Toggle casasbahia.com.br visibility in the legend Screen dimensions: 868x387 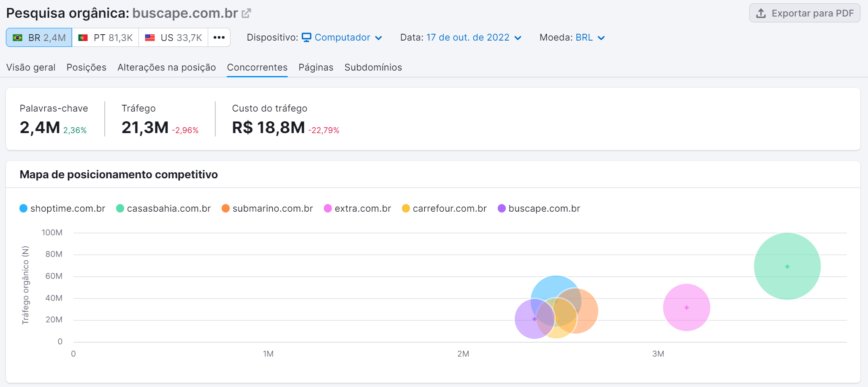(x=119, y=208)
